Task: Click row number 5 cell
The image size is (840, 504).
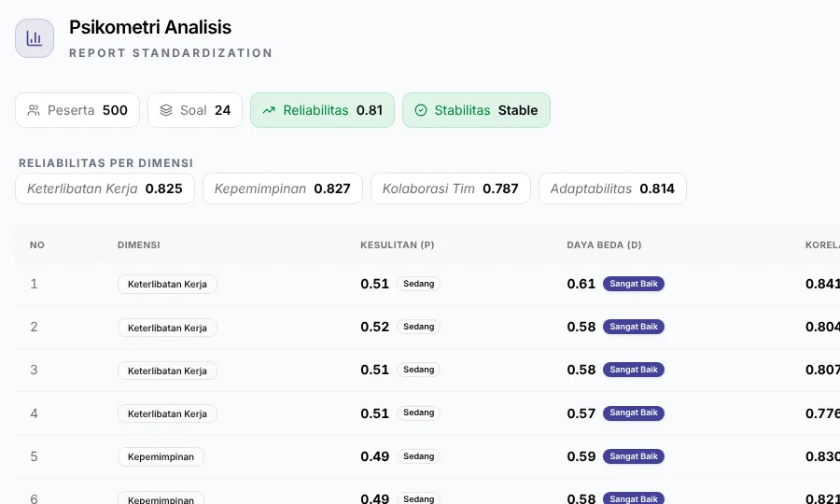Action: click(34, 456)
